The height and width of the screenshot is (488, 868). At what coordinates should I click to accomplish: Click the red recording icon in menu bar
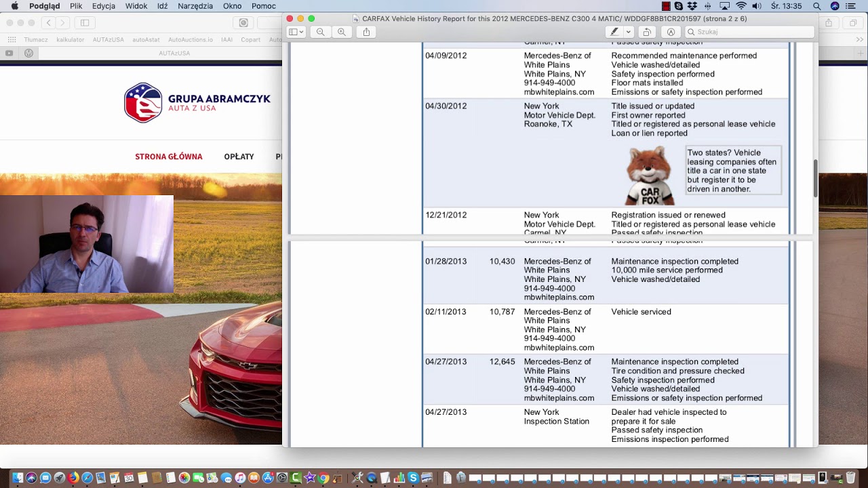click(x=666, y=6)
